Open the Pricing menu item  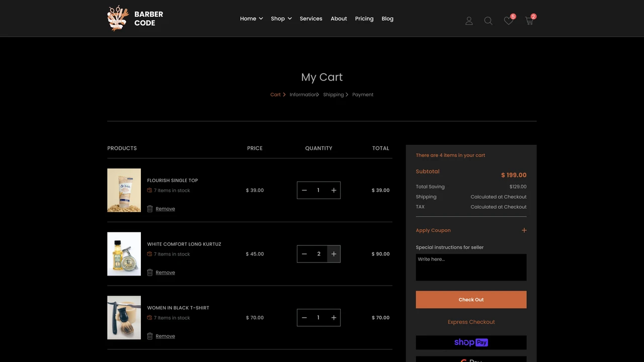[364, 19]
